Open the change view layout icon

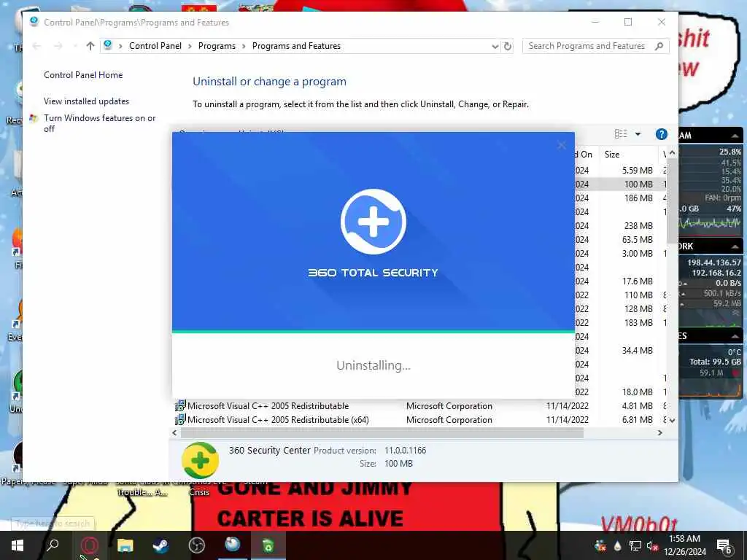pyautogui.click(x=621, y=134)
